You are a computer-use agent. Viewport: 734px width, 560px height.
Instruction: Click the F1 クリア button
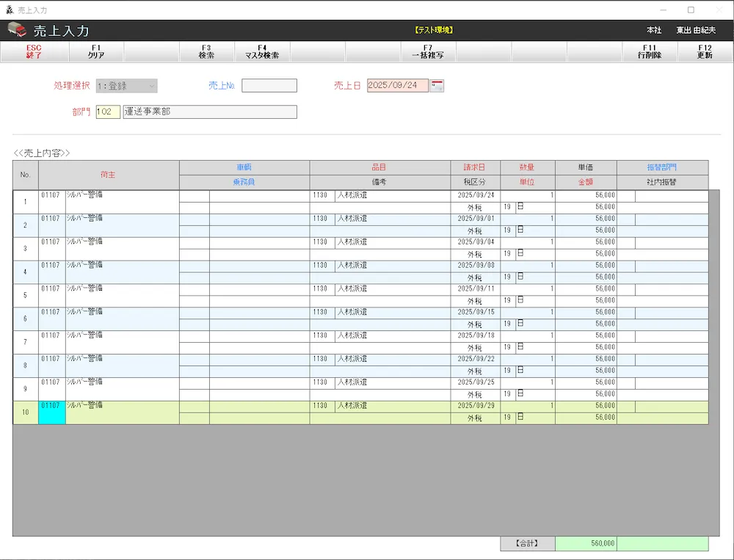[96, 51]
